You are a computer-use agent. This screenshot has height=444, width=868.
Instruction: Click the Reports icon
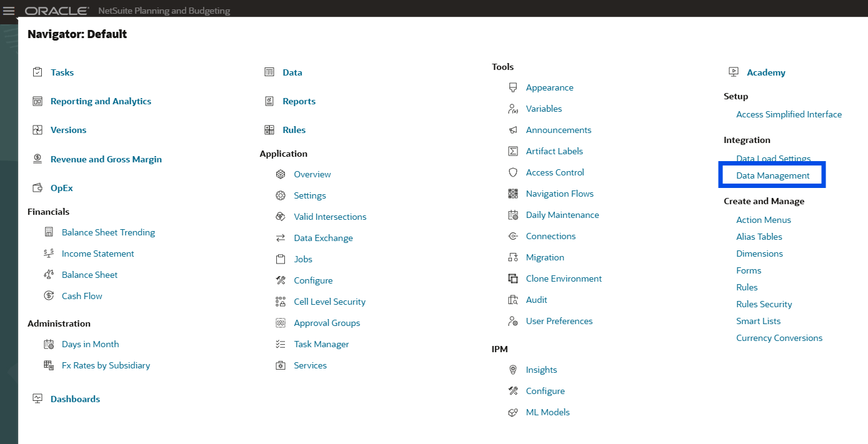[x=269, y=101]
